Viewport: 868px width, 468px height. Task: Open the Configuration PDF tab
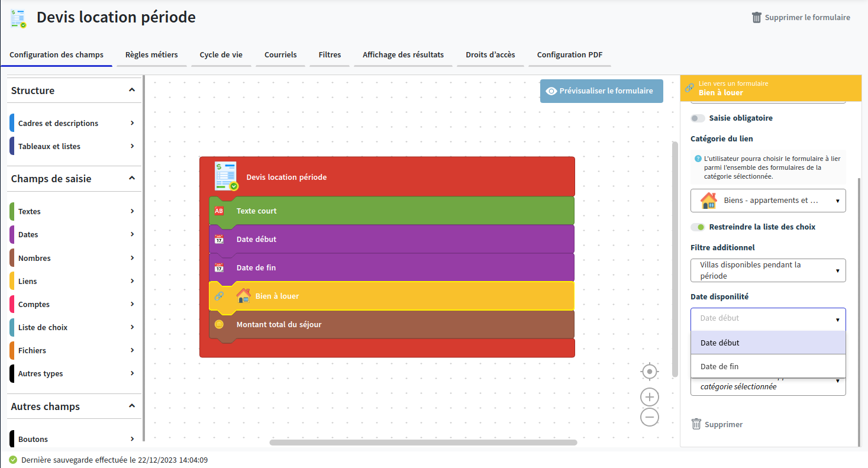click(569, 55)
